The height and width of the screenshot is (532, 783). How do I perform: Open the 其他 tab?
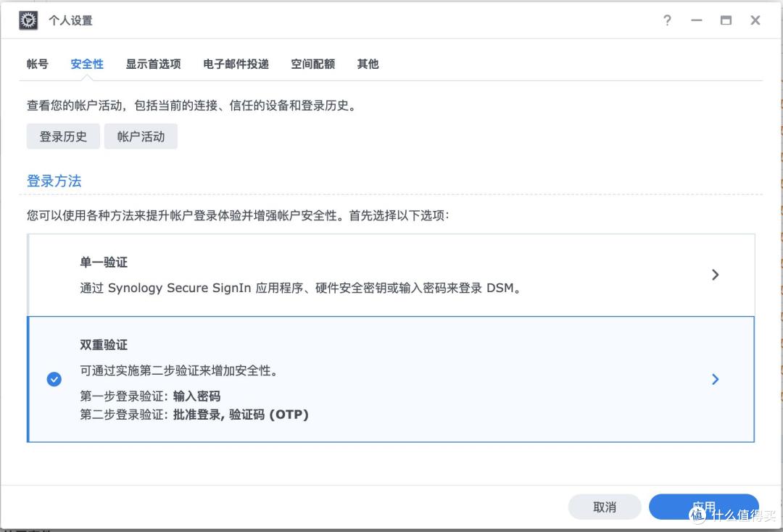pos(368,64)
